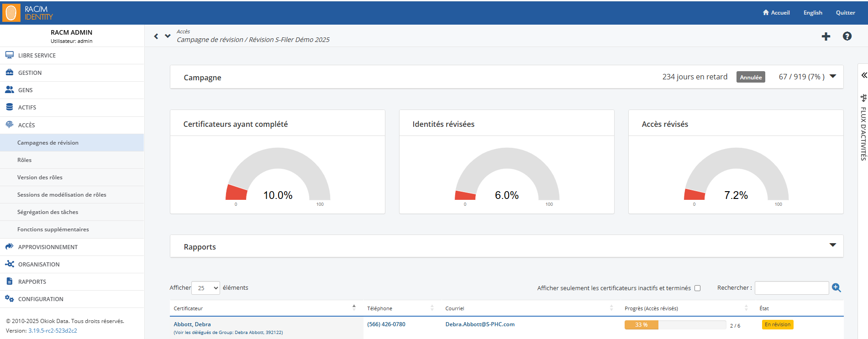Expand the Campagne panel arrow
This screenshot has height=339, width=868.
coord(833,77)
